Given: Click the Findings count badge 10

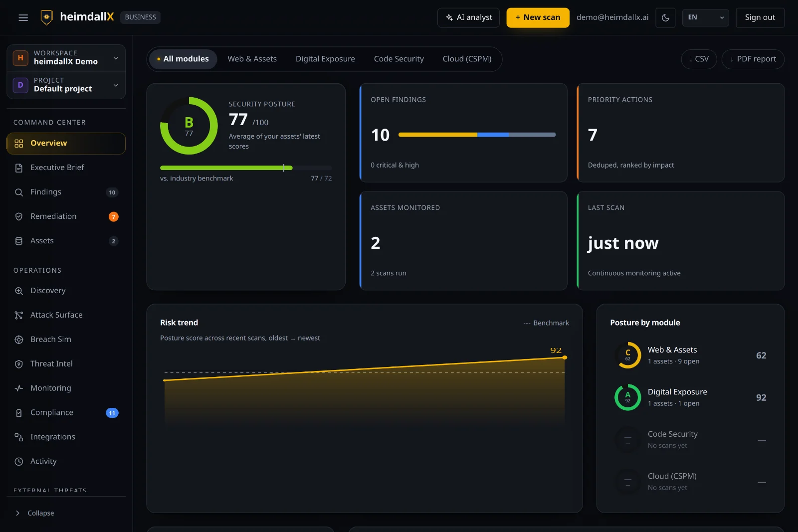Looking at the screenshot, I should [112, 192].
